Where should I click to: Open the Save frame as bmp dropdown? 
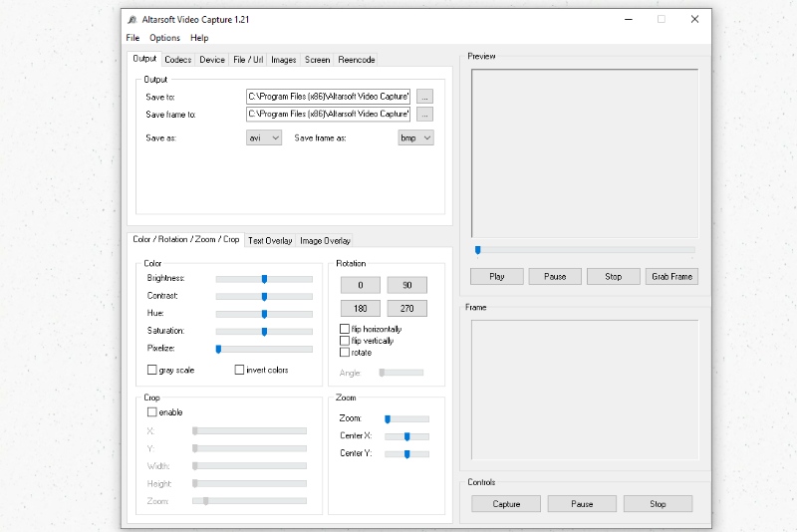tap(415, 137)
